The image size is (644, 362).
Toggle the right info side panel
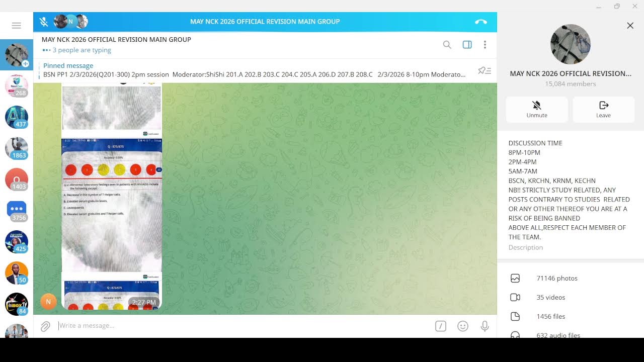click(467, 45)
